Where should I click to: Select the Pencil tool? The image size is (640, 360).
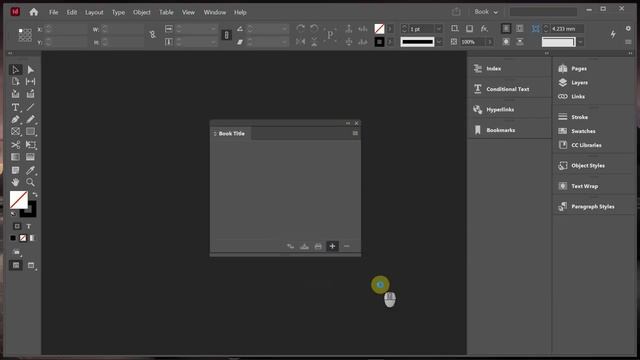pos(31,120)
